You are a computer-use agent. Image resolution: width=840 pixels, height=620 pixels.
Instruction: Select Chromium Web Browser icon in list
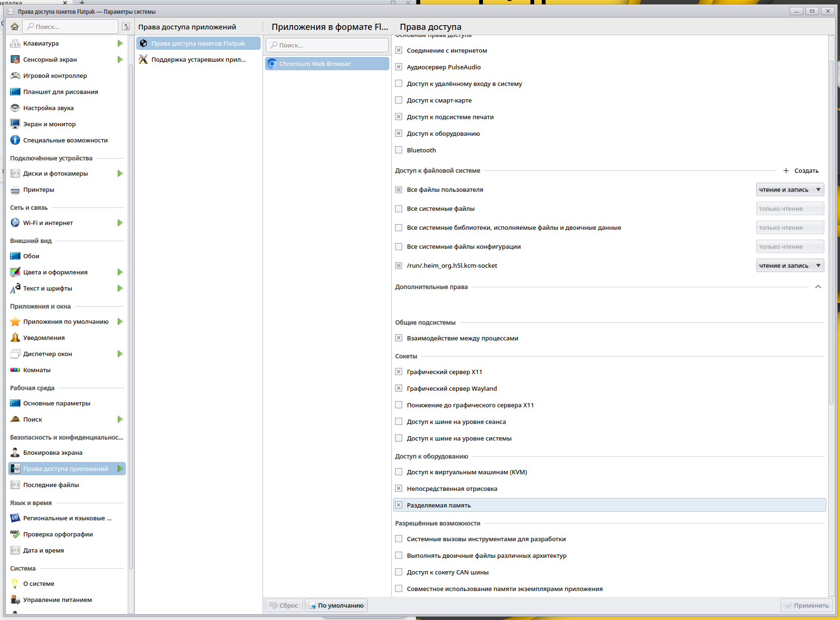[x=272, y=64]
